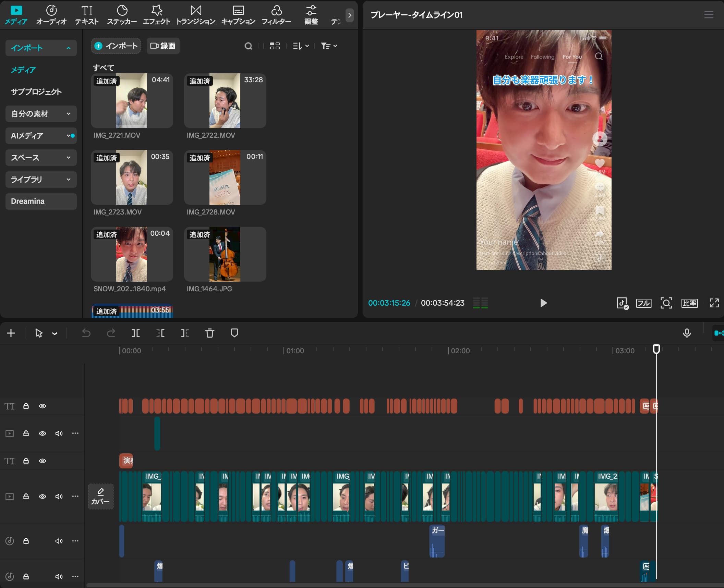Viewport: 724px width, 588px height.
Task: Switch to the テキスト tab
Action: point(87,15)
